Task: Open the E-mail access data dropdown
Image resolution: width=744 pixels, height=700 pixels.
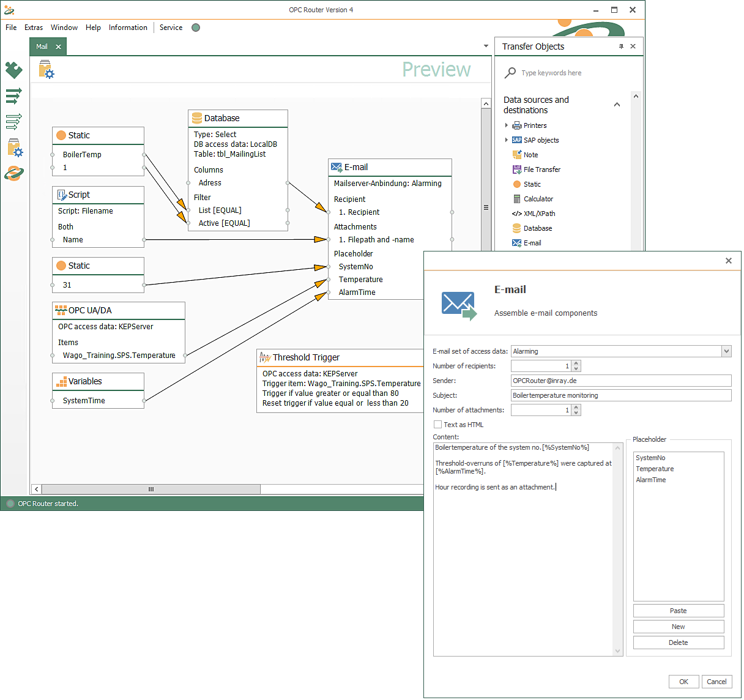Action: click(x=726, y=351)
